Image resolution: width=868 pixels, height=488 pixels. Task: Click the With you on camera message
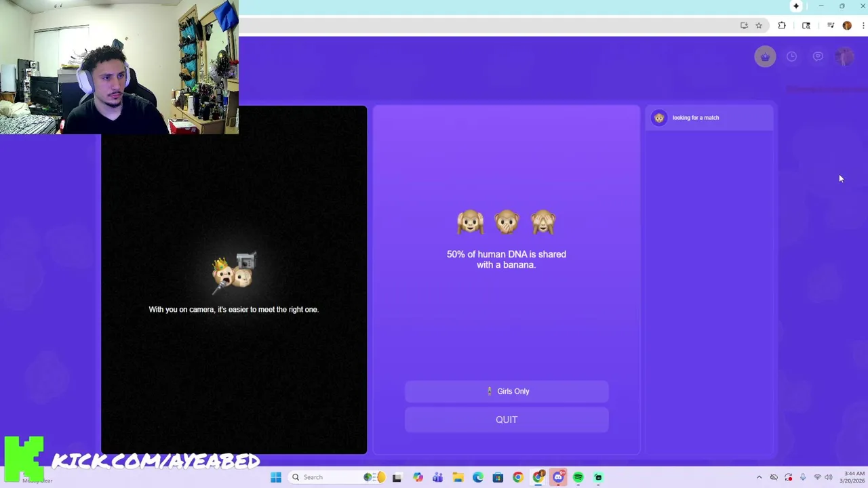pyautogui.click(x=233, y=310)
